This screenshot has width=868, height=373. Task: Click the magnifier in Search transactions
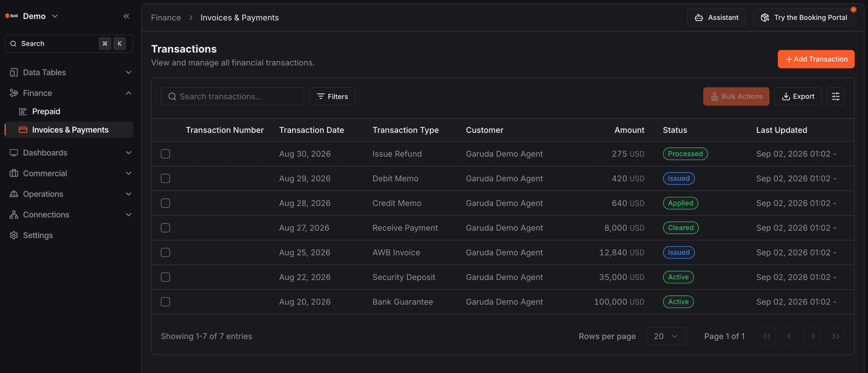coord(172,96)
